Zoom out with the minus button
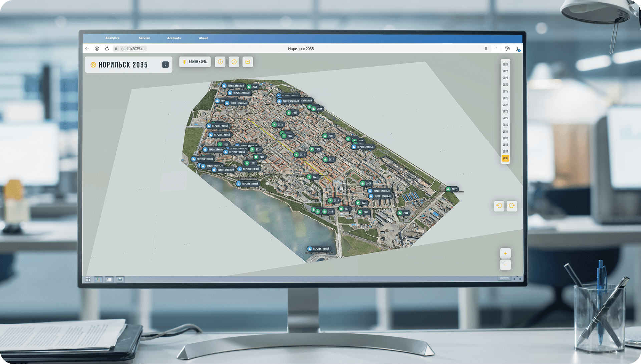Viewport: 641px width, 364px height. coord(505,265)
